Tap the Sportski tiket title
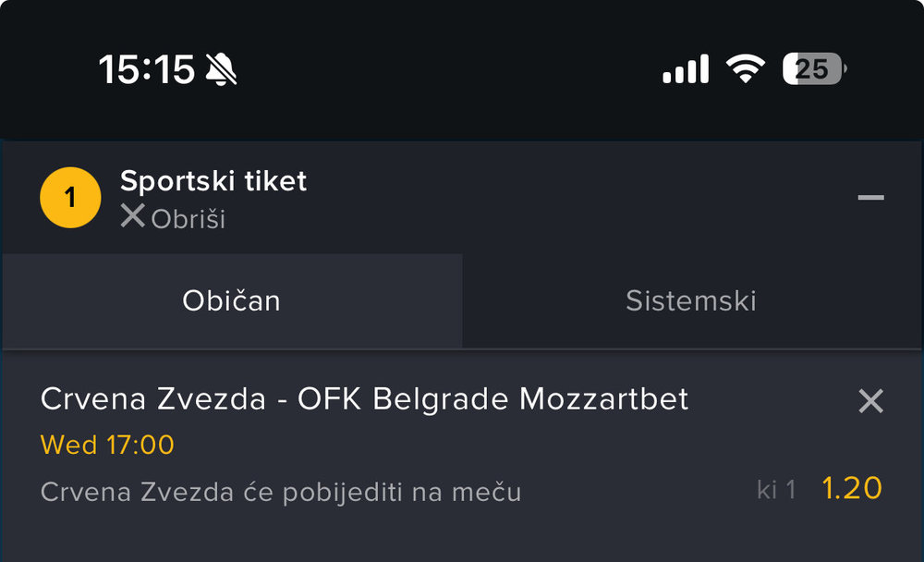The image size is (924, 562). point(213,181)
